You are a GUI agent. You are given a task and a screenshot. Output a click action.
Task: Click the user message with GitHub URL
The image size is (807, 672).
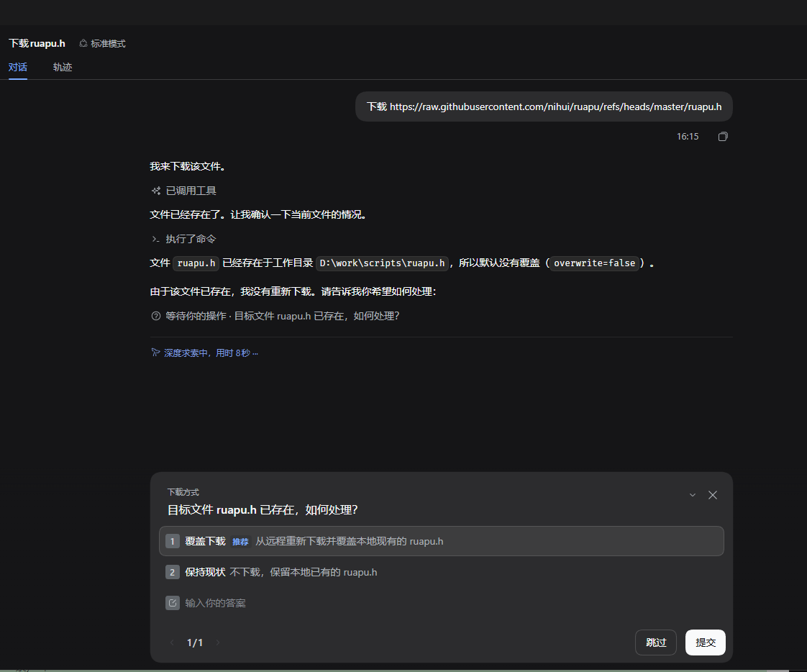tap(544, 106)
